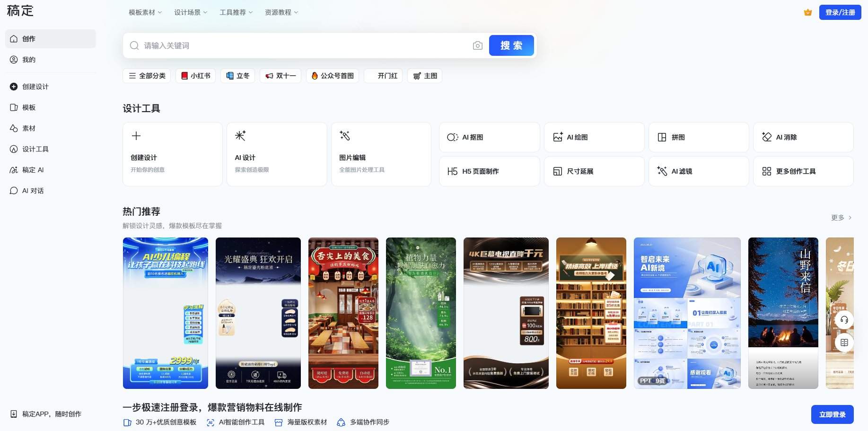
Task: Expand the 模板素材 dropdown menu
Action: (145, 12)
